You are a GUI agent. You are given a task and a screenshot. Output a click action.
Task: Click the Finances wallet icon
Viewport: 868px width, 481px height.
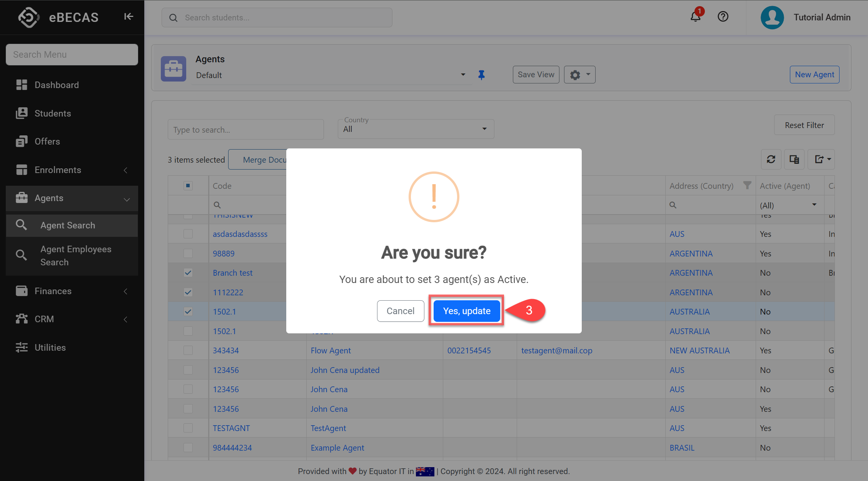[x=22, y=291]
